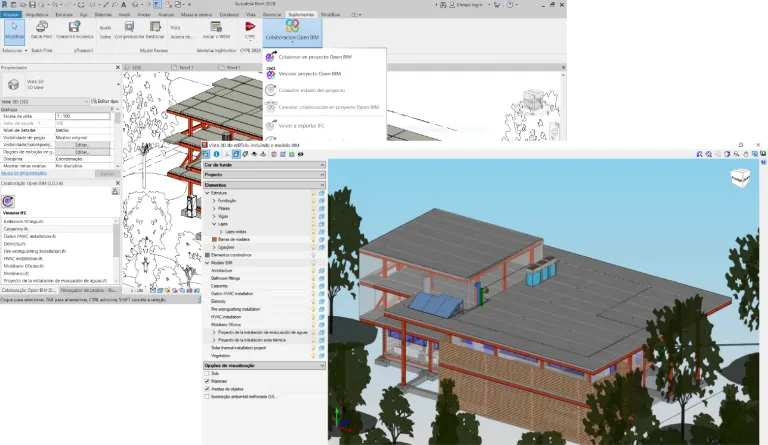Click the zoom icon at viewer top right

[709, 154]
